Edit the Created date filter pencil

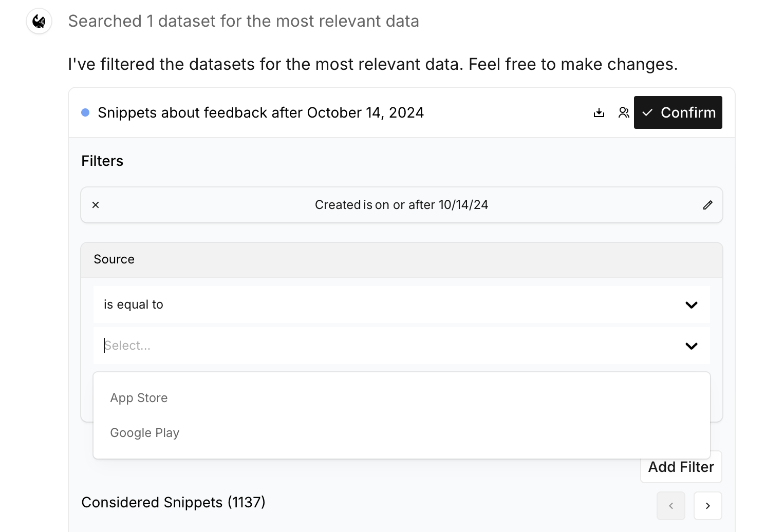point(707,205)
